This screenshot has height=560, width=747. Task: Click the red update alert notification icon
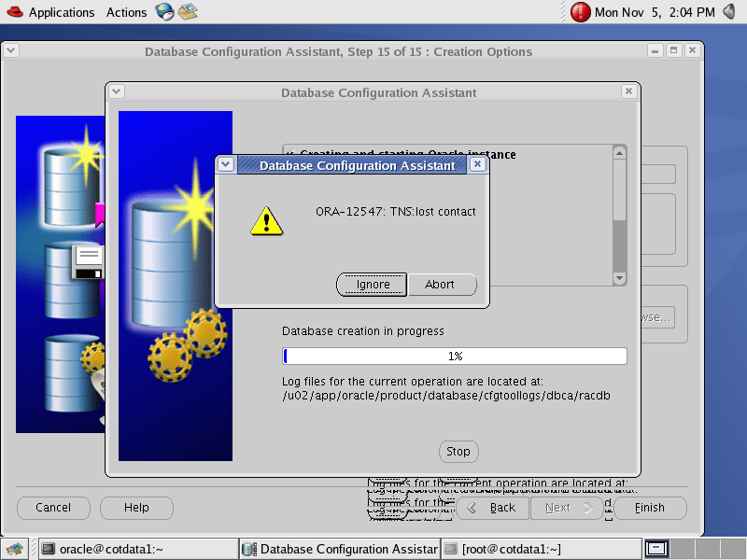point(581,12)
